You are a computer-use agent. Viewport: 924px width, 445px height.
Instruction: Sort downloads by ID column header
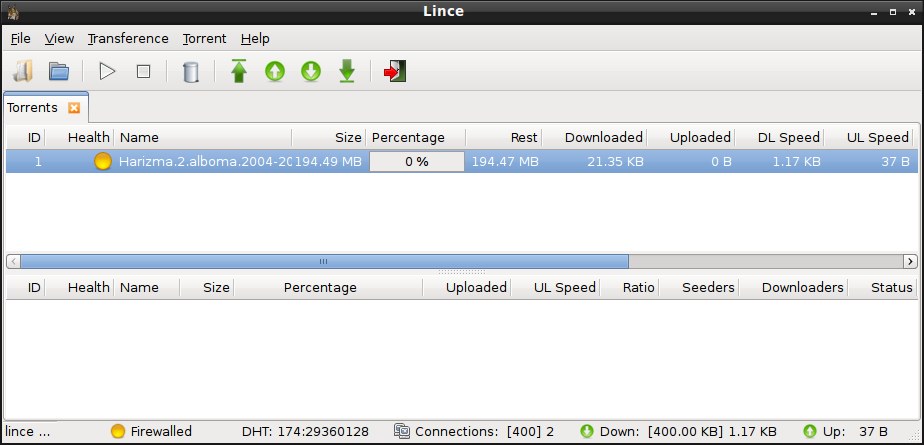click(26, 138)
